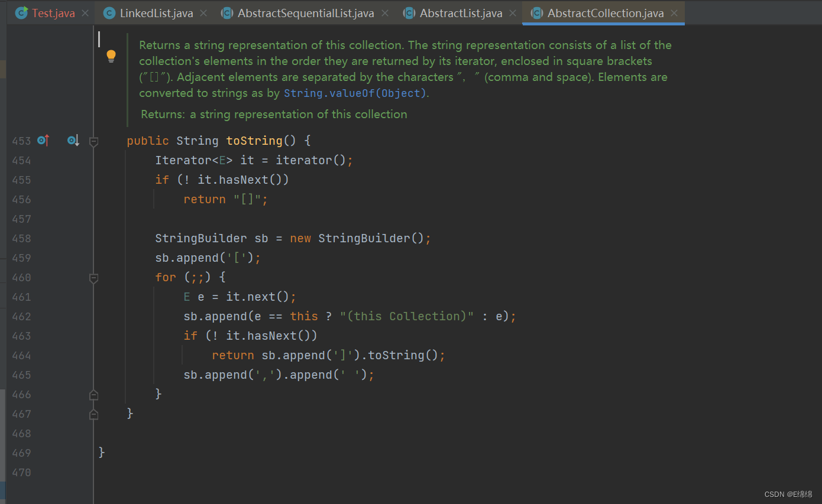The image size is (822, 504).
Task: Click the library icon on AbstractSequentialList.java tab
Action: click(227, 12)
